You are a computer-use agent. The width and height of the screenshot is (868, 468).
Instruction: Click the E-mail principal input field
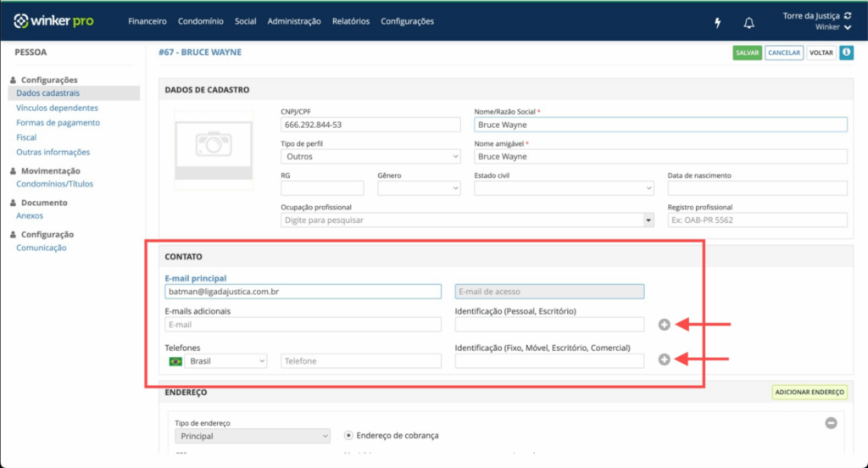303,292
